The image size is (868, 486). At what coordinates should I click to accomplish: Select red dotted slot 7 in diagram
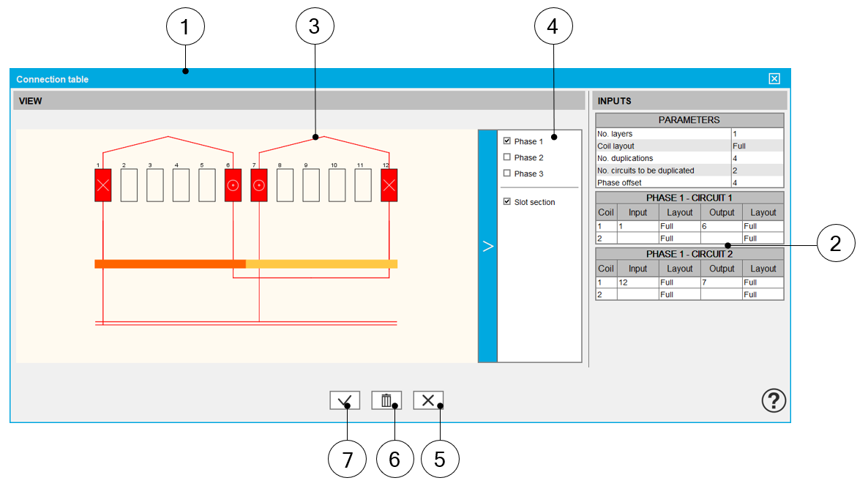pos(259,185)
